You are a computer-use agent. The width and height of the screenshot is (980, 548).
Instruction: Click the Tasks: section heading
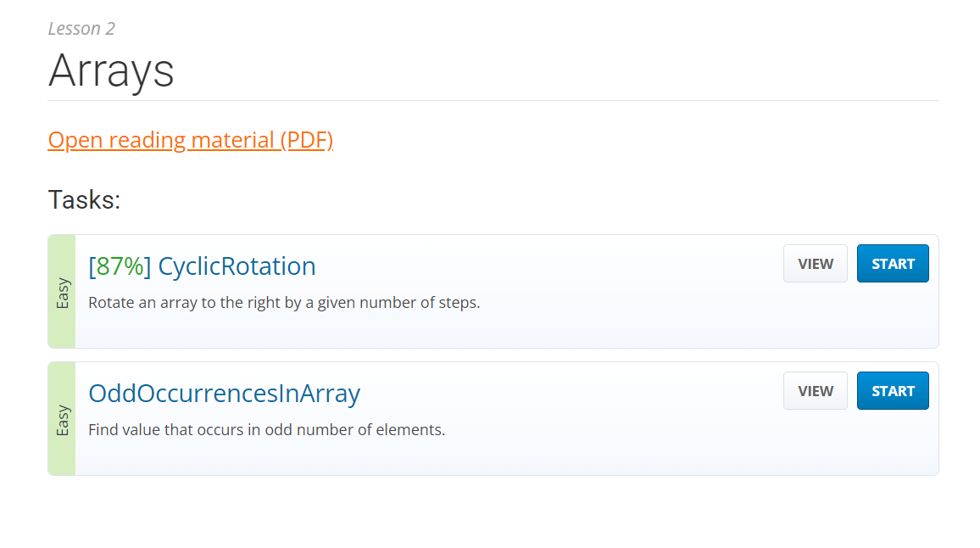tap(84, 200)
